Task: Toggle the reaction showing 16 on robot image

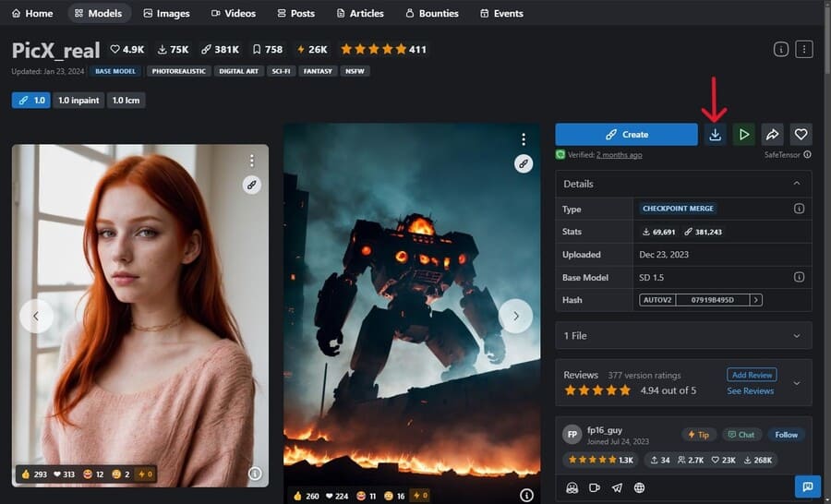Action: point(394,496)
